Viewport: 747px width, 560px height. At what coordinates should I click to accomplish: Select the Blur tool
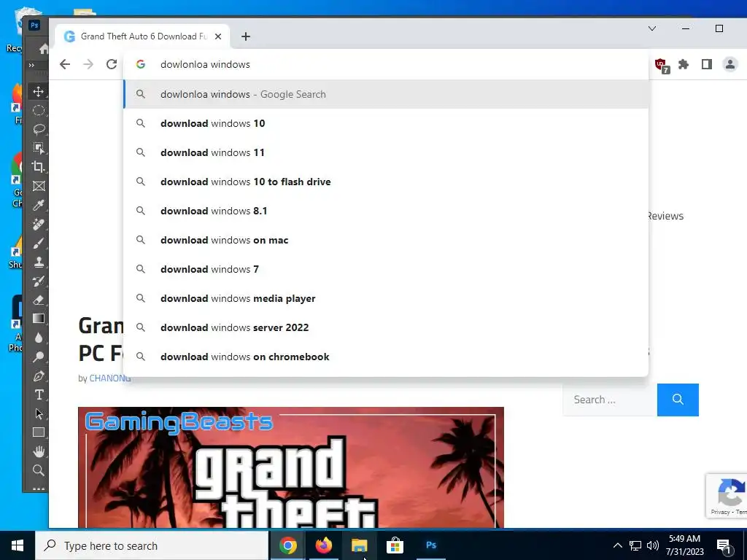tap(39, 338)
